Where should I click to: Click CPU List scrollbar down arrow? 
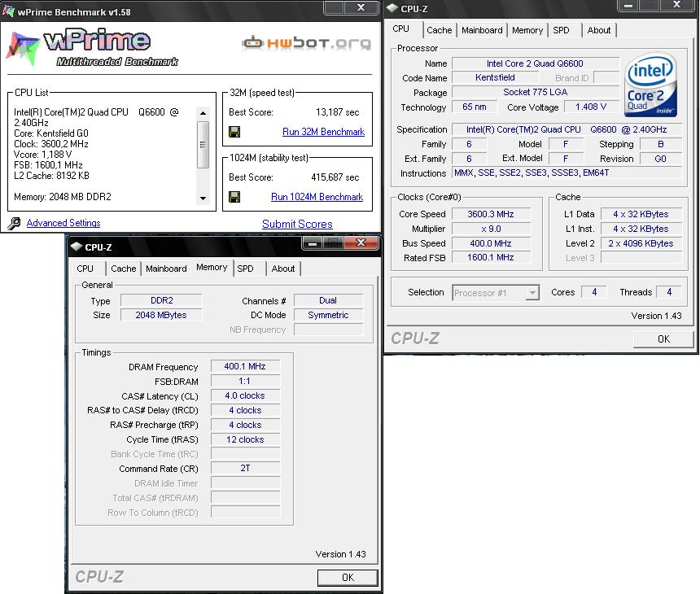pyautogui.click(x=203, y=199)
